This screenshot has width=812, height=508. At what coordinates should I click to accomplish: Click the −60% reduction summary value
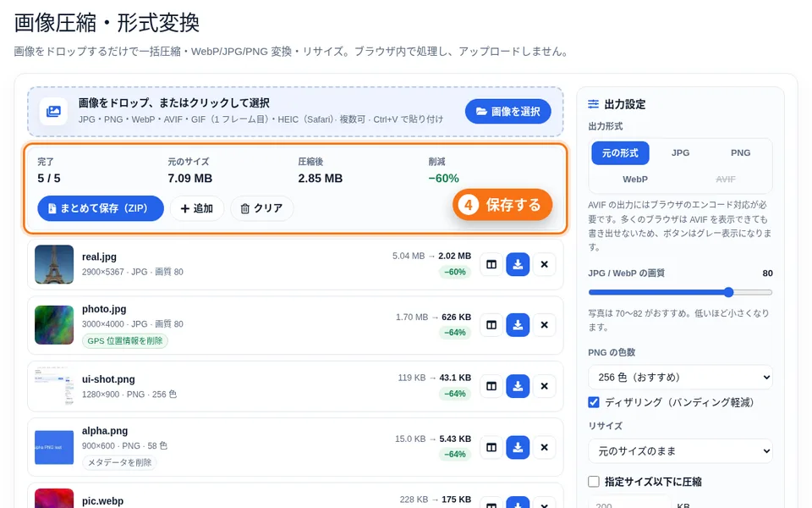(443, 179)
